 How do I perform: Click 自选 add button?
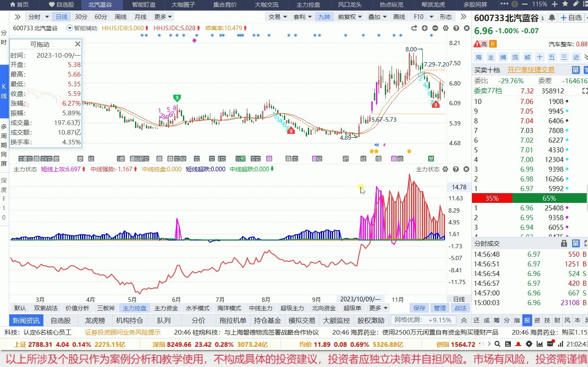572,18
